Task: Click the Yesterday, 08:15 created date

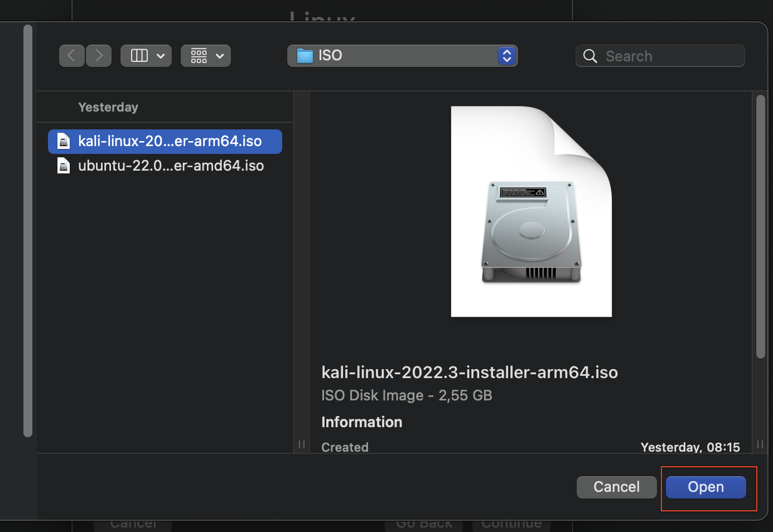Action: pos(690,447)
